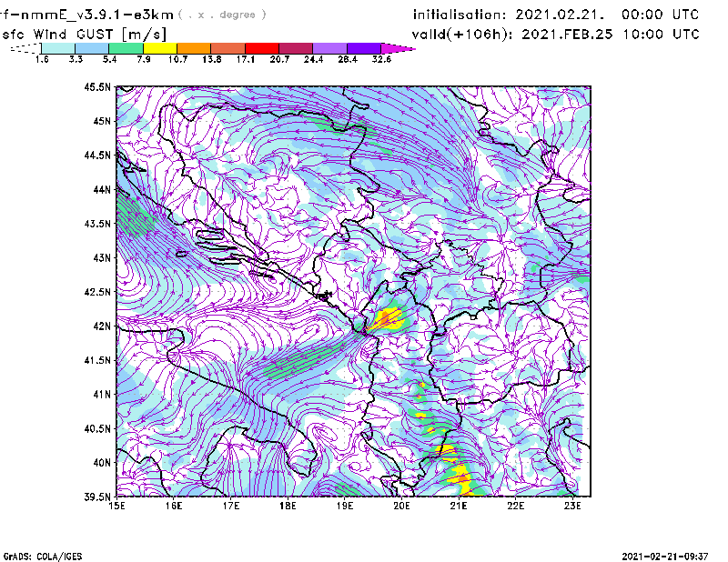Click the 32.6 colorbar value label
The image size is (728, 562).
(x=381, y=59)
